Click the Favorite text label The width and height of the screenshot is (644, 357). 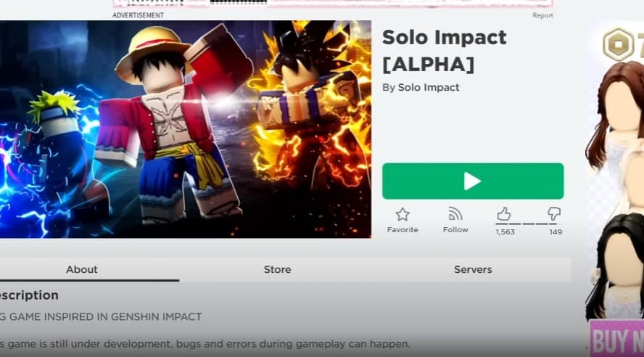click(x=402, y=230)
